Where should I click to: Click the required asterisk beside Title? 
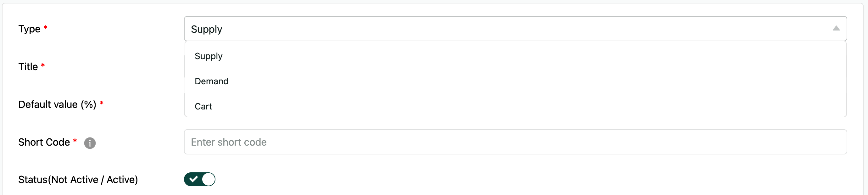tap(43, 65)
